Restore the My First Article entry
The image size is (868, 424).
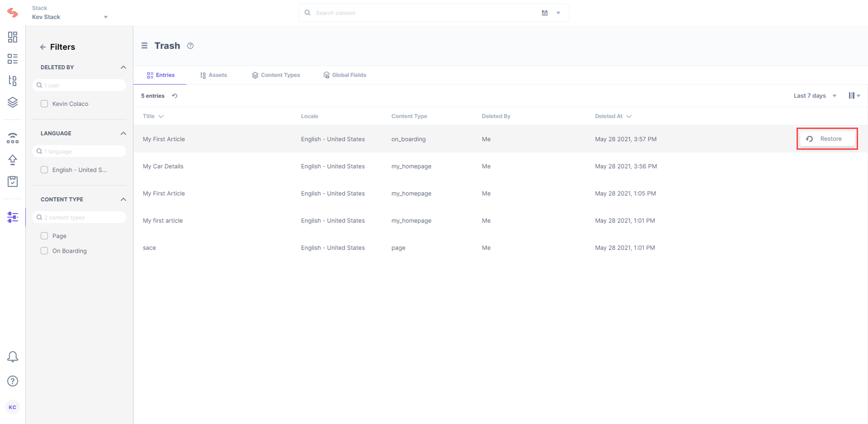tap(827, 139)
